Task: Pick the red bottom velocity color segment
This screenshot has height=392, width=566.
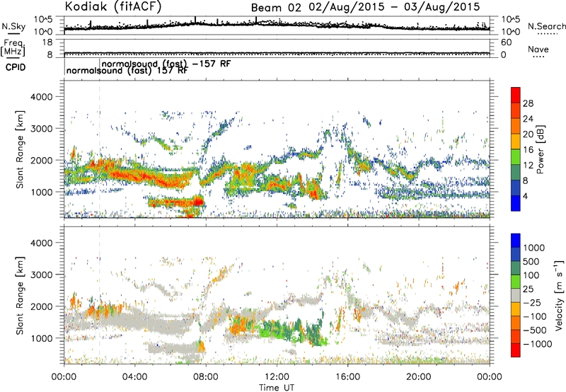Action: [516, 350]
